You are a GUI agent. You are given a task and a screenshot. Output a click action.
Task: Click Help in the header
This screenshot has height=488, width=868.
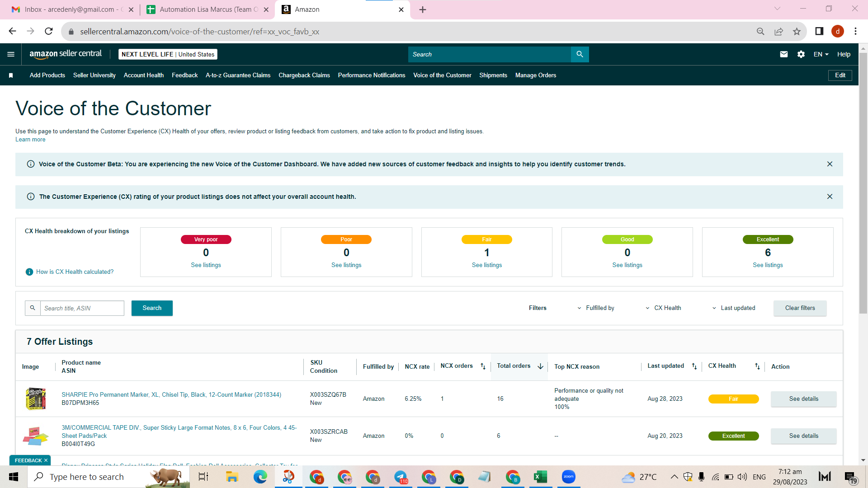click(844, 54)
